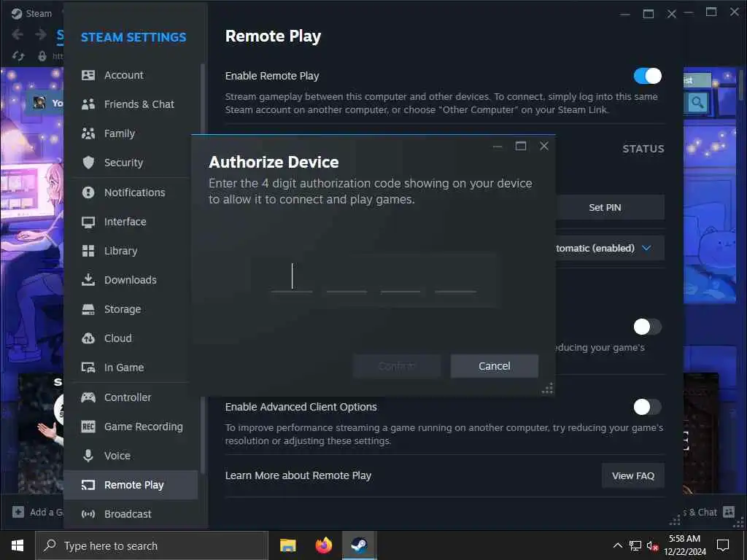Image resolution: width=747 pixels, height=560 pixels.
Task: Select the Cloud icon
Action: pos(88,338)
